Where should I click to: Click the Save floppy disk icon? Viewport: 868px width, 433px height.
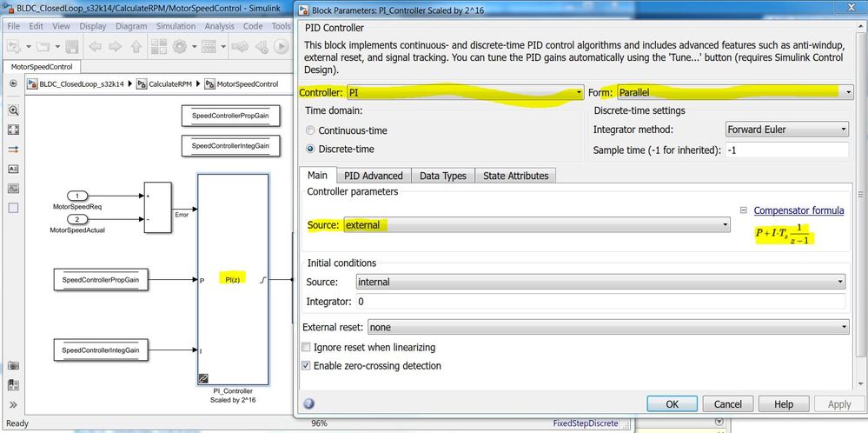click(72, 47)
